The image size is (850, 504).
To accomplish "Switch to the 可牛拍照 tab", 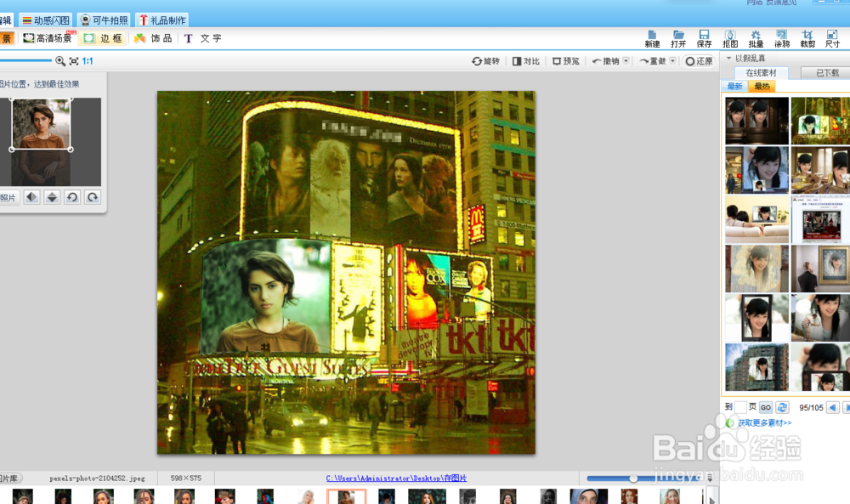I will click(104, 20).
